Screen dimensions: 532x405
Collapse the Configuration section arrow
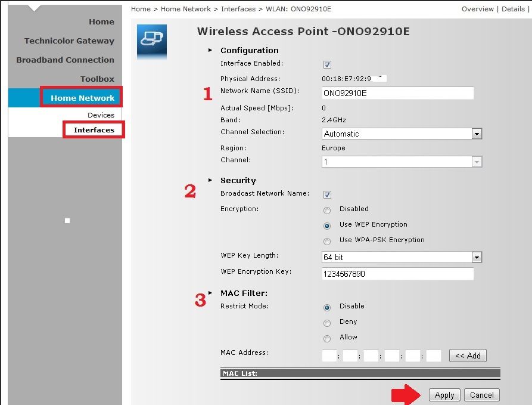(x=210, y=51)
